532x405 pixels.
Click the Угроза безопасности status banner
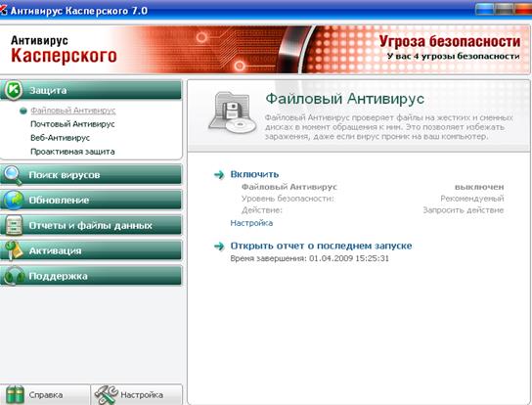tap(450, 41)
